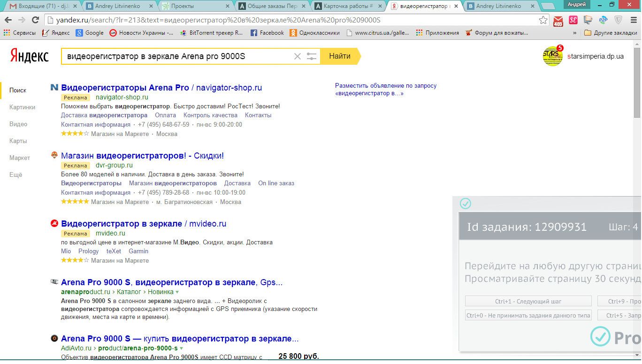Click the teal checkmark icon above task panel
The width and height of the screenshot is (642, 364).
pos(465,203)
